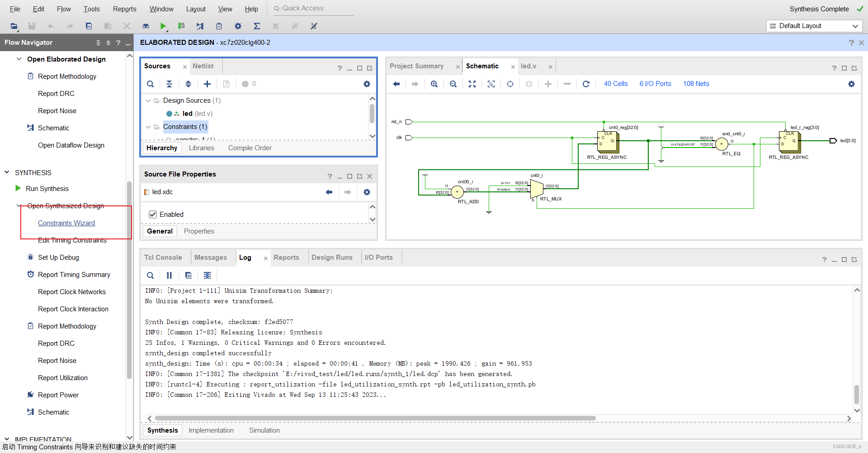Screen dimensions: 868x453
Task: Add sources plus icon
Action: click(207, 84)
